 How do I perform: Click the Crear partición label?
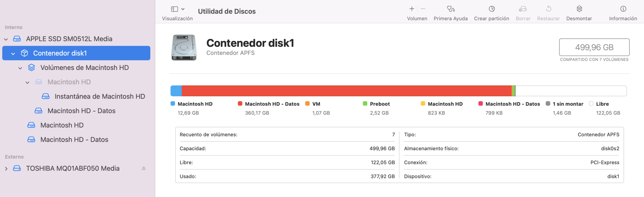pos(491,19)
